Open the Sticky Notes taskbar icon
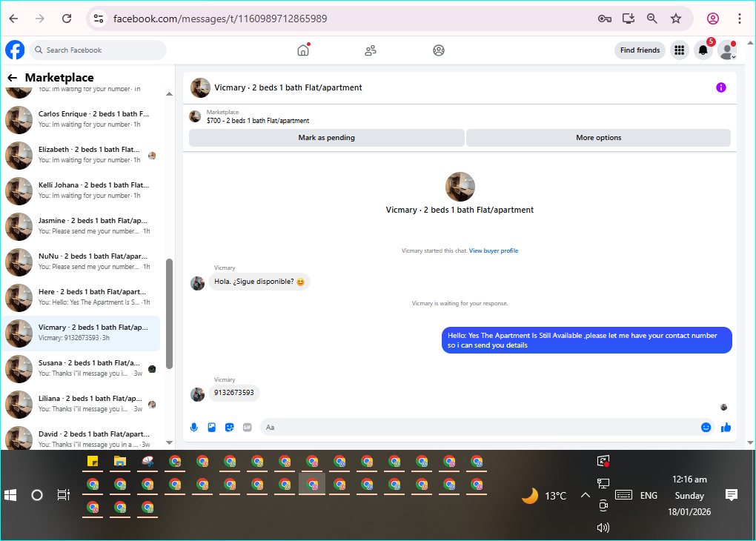756x541 pixels. pyautogui.click(x=93, y=462)
